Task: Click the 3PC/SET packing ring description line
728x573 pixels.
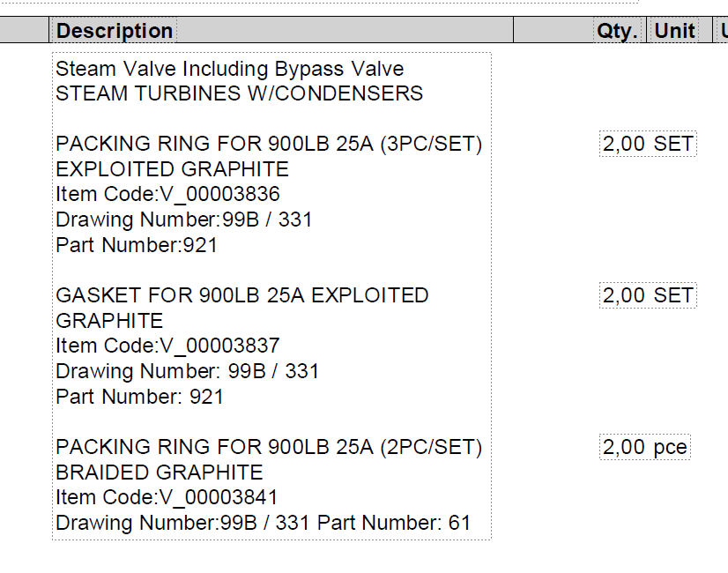Action: (269, 145)
